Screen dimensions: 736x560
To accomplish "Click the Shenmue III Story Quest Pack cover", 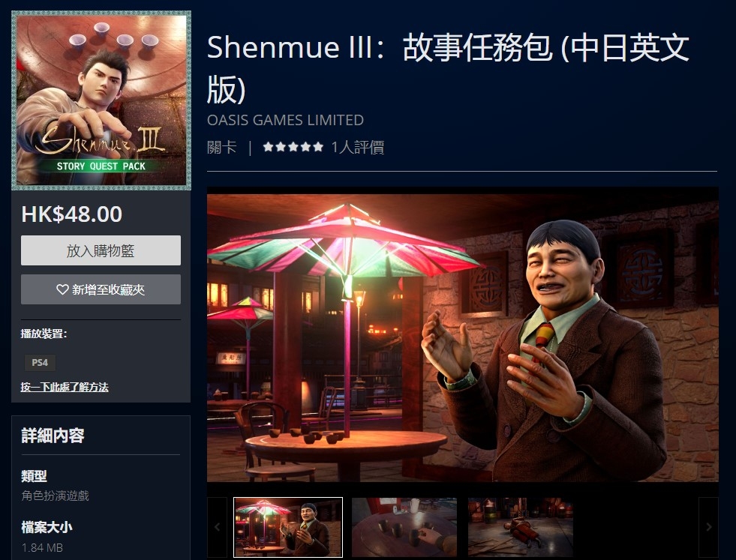I will point(101,100).
